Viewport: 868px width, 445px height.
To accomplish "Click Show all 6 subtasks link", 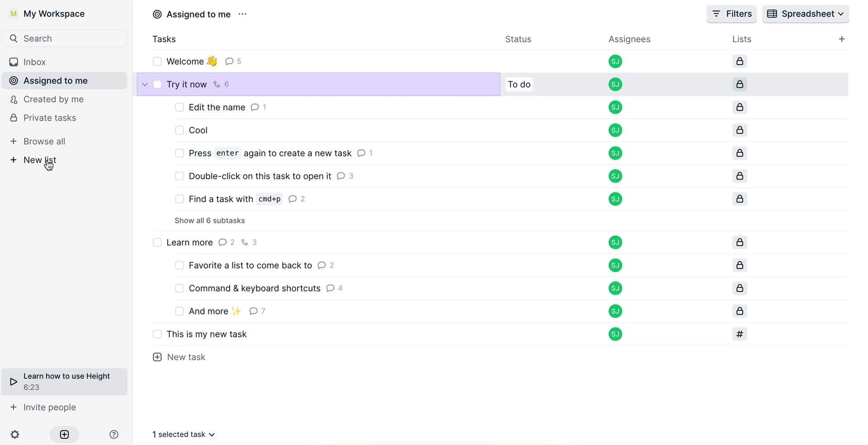I will point(210,221).
